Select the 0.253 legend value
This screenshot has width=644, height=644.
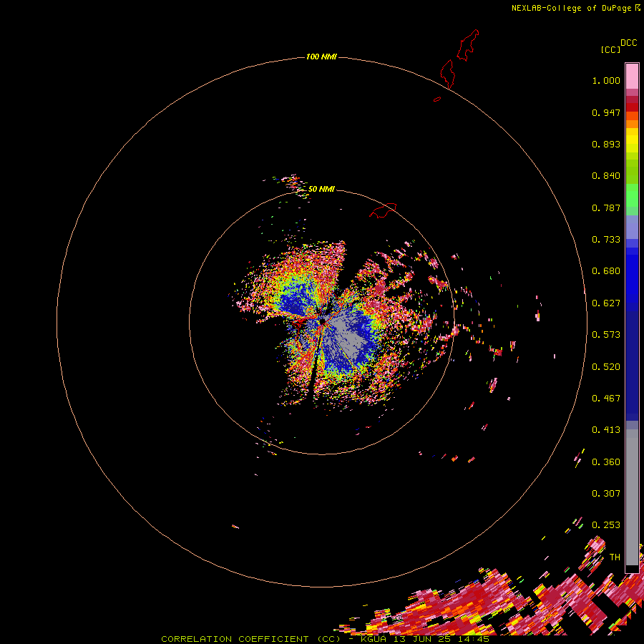(x=606, y=525)
